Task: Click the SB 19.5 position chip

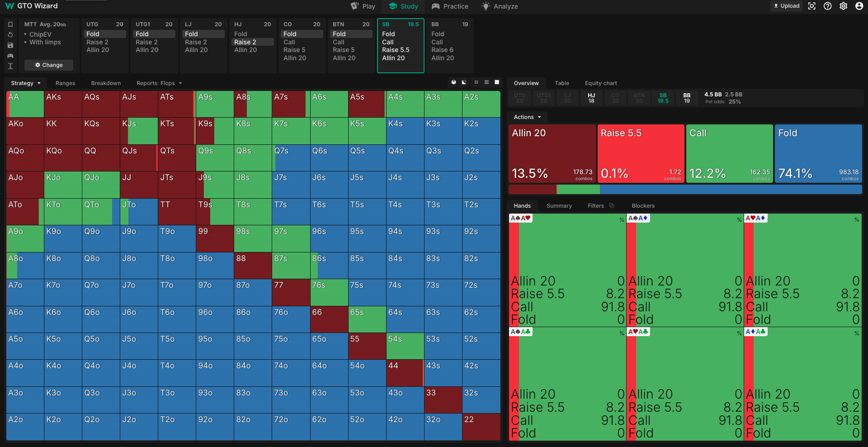Action: tap(663, 98)
